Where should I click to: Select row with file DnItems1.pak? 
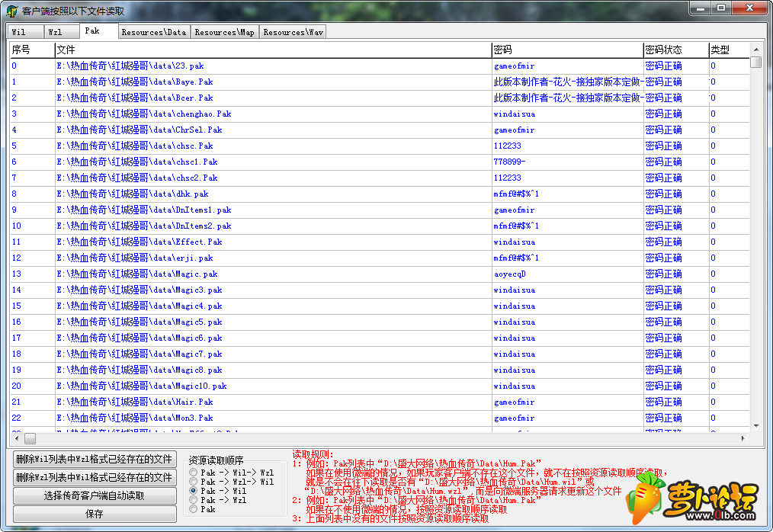(x=380, y=210)
